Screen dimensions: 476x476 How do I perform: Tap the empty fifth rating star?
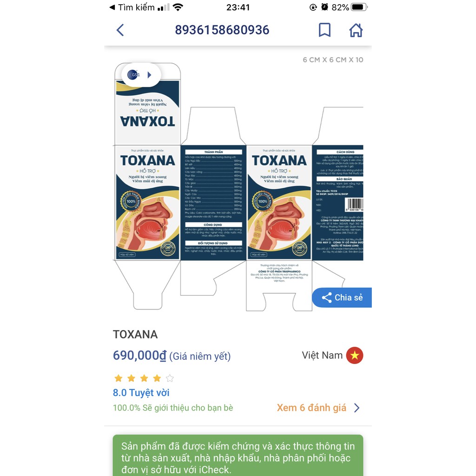tap(170, 378)
